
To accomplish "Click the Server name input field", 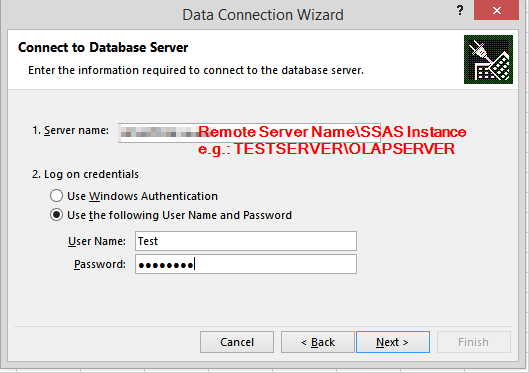I will click(x=249, y=133).
